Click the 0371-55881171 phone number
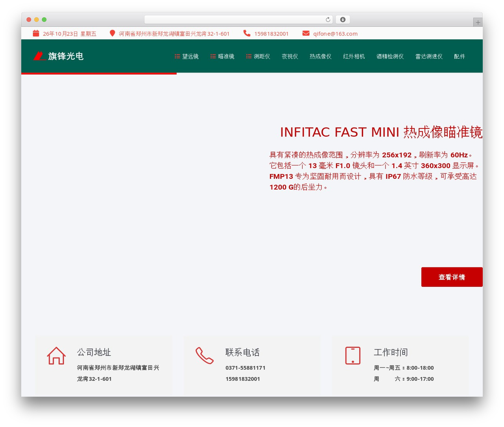This screenshot has width=504, height=427. pyautogui.click(x=245, y=368)
